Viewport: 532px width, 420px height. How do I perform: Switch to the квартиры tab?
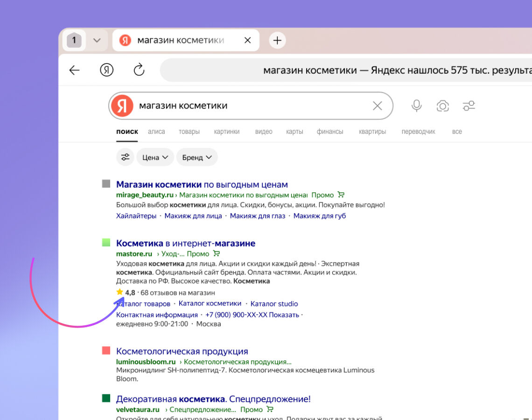[372, 132]
